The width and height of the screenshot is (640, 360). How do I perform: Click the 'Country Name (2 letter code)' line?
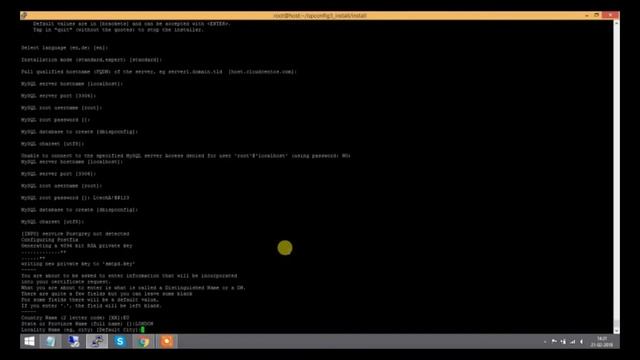75,318
